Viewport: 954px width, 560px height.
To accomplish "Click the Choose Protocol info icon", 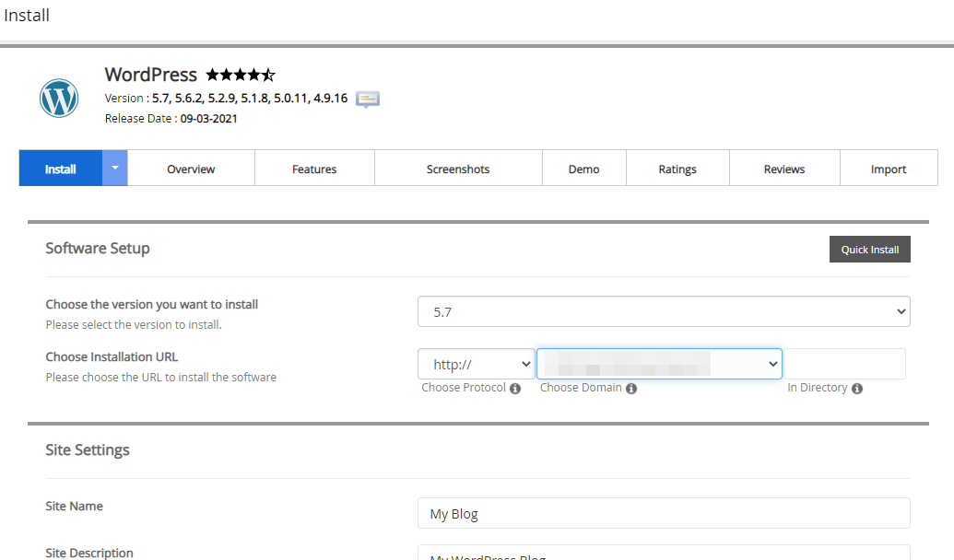I will [515, 389].
